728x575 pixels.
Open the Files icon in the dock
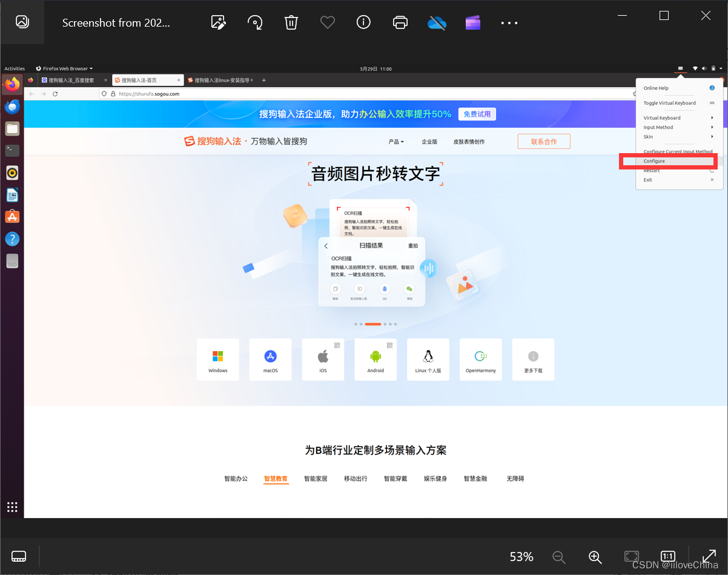[x=12, y=128]
